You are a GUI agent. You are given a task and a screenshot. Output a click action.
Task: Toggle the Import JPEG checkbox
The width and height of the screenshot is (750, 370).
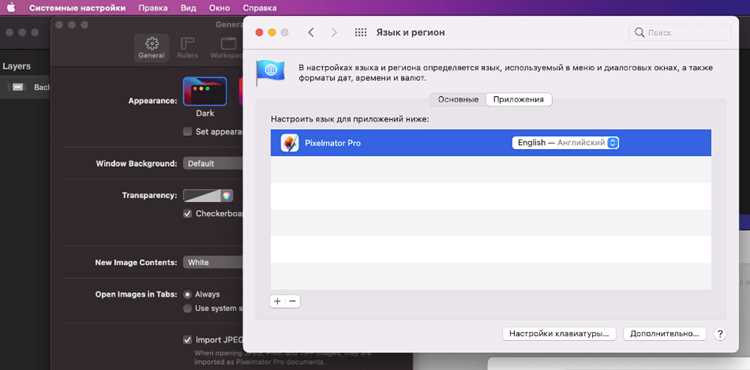click(188, 340)
